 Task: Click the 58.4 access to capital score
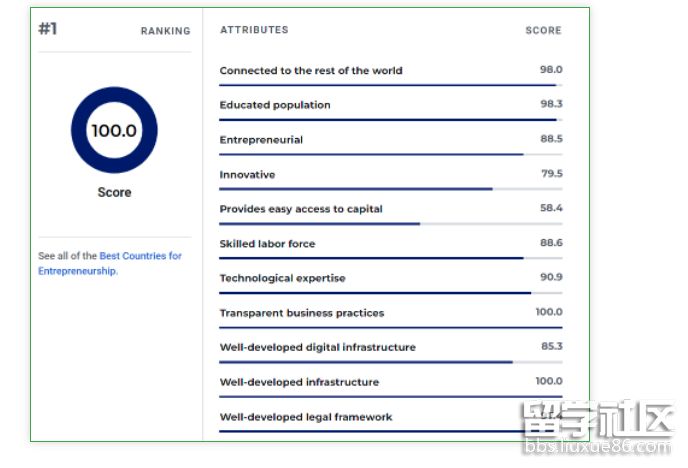tap(551, 208)
